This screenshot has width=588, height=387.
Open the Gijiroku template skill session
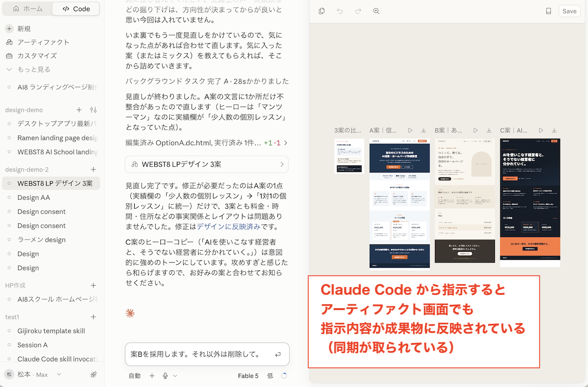(x=52, y=331)
